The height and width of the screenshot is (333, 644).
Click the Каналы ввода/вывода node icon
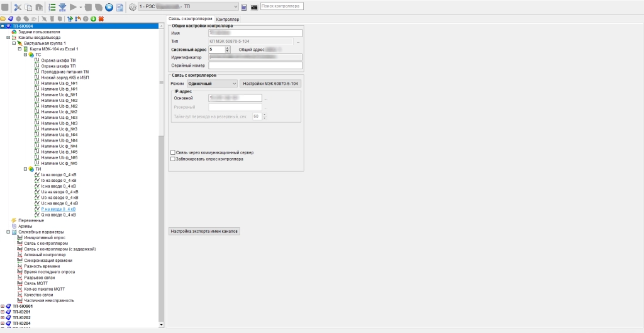point(14,37)
